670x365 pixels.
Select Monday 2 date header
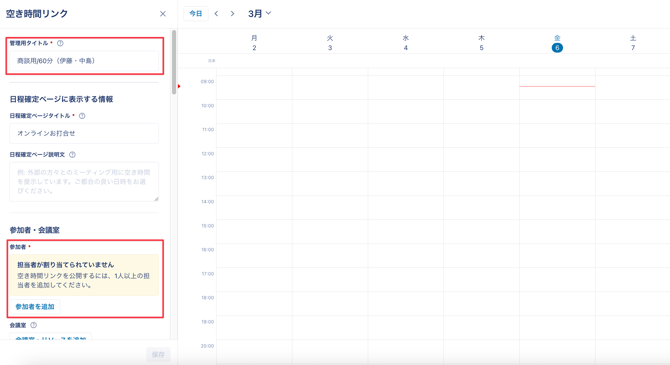(x=254, y=43)
